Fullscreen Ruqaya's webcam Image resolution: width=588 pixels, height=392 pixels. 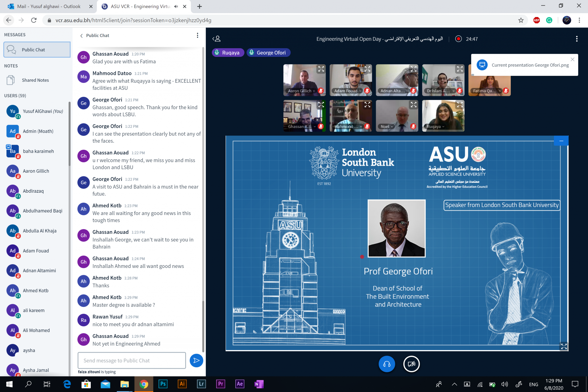click(460, 105)
